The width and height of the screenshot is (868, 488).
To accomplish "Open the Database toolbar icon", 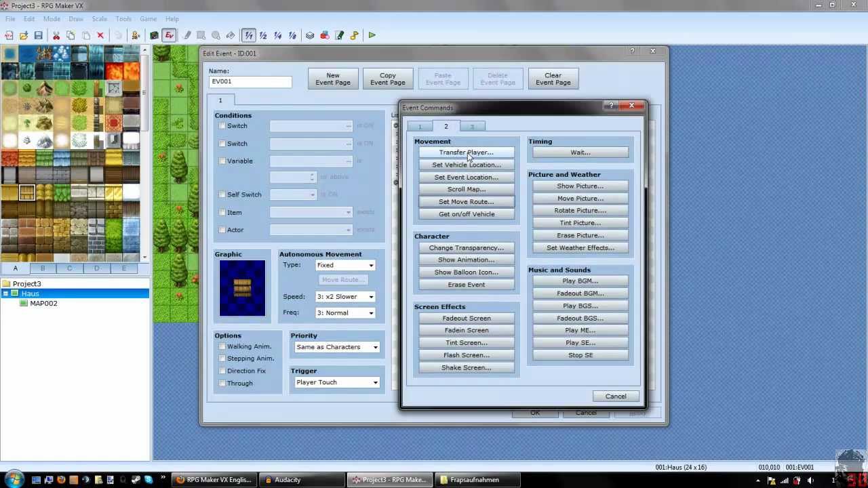I will click(310, 35).
